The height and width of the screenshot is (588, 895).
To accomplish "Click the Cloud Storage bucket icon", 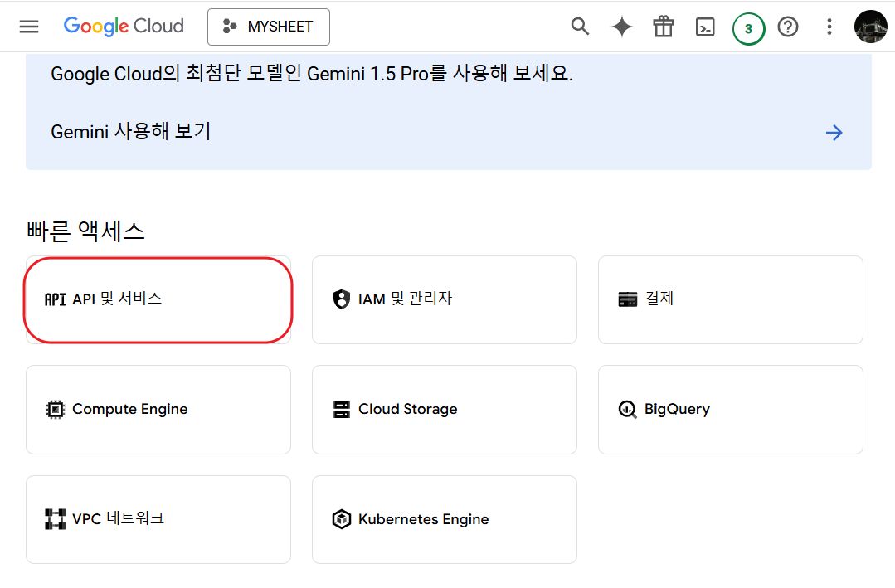I will (x=342, y=410).
